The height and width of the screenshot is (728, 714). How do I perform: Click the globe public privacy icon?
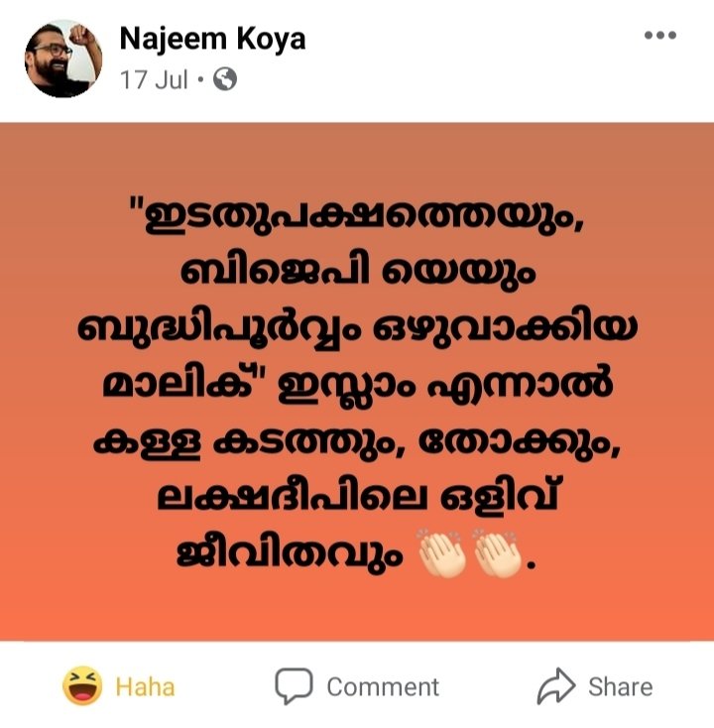[225, 79]
